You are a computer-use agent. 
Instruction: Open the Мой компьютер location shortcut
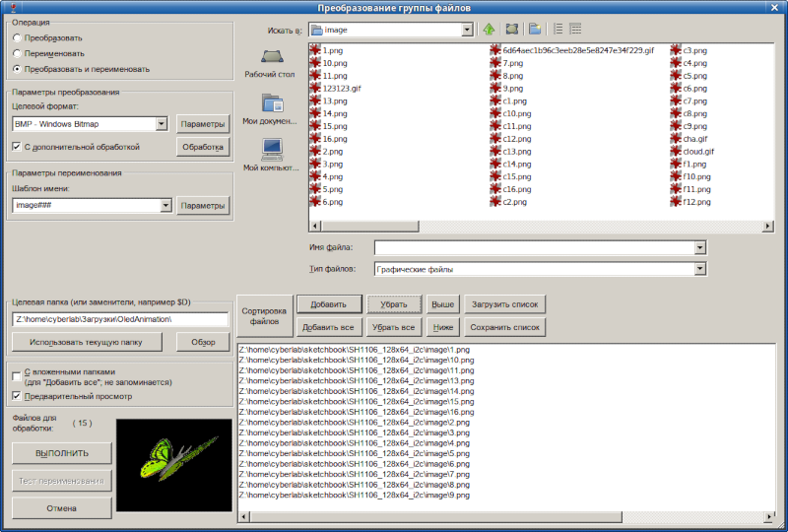click(271, 156)
